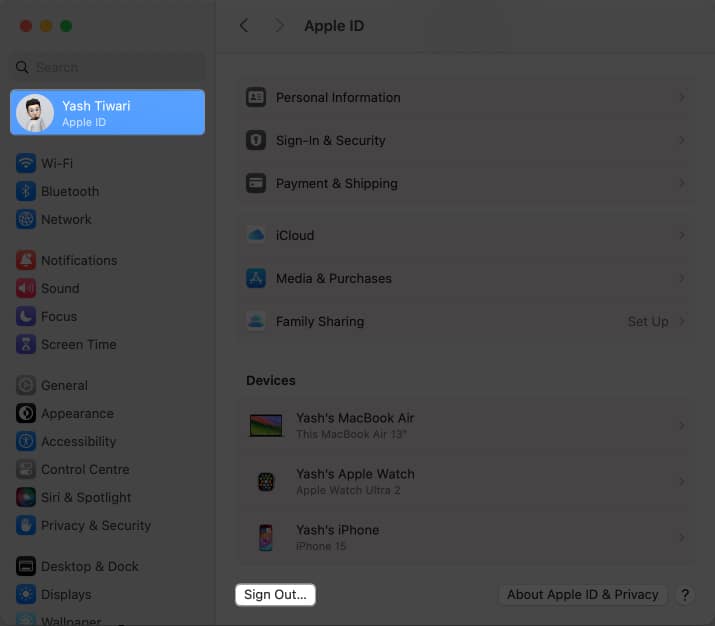Open Media & Purchases settings
The height and width of the screenshot is (626, 715).
tap(467, 278)
